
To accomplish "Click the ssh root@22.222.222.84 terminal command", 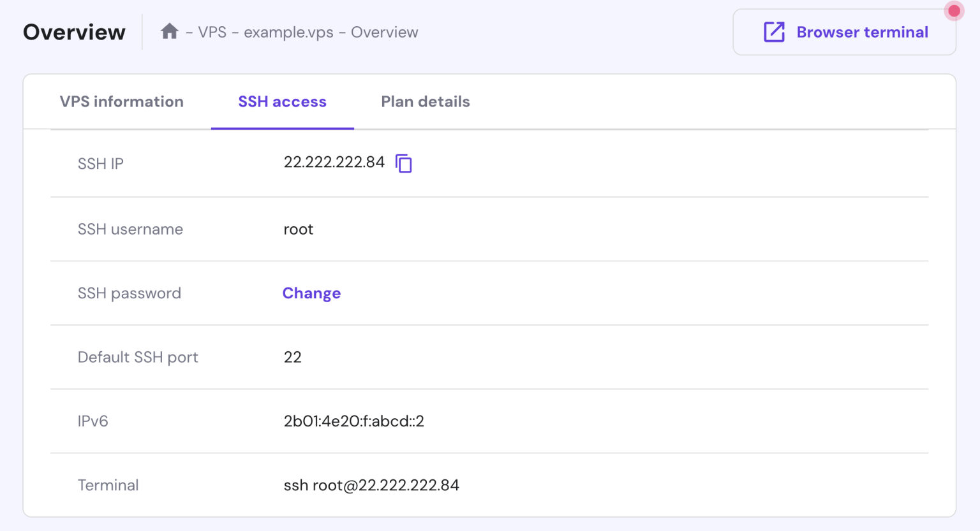I will point(371,485).
